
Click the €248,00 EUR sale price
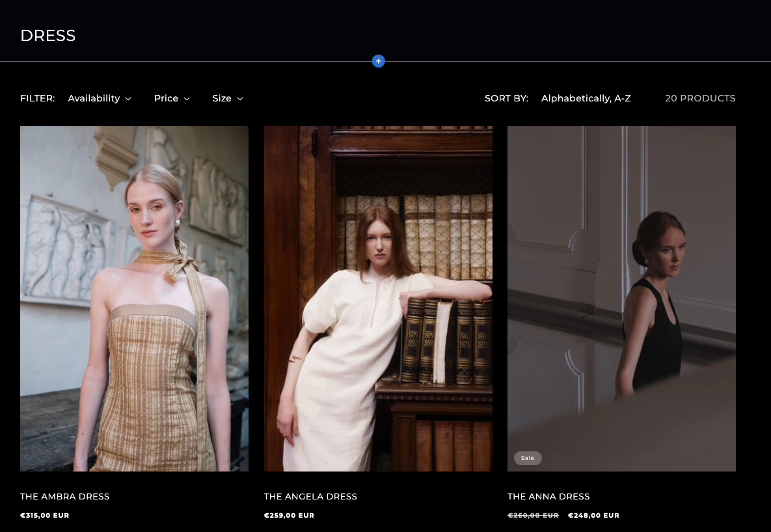click(x=593, y=515)
